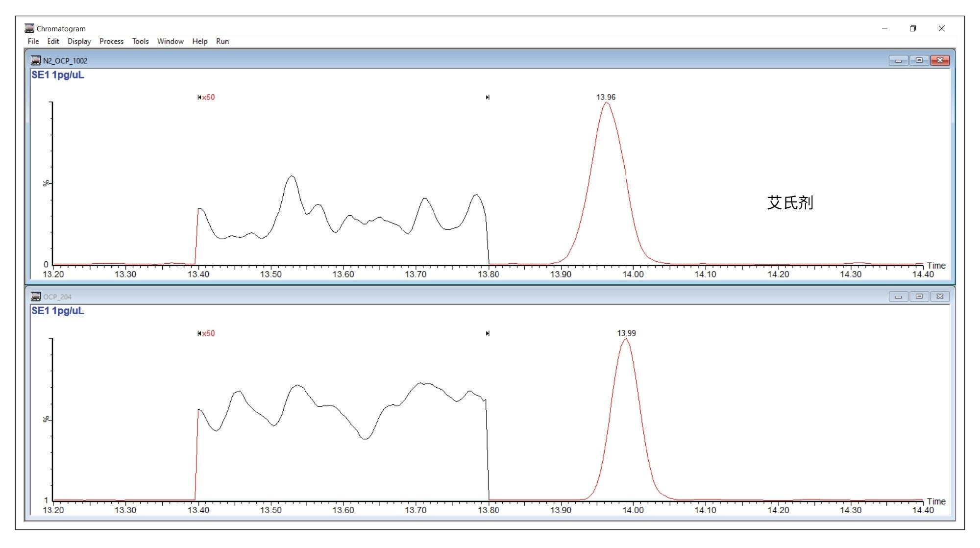Viewport: 980px width, 548px height.
Task: Close the N2_OCP_1002 child window
Action: 940,61
